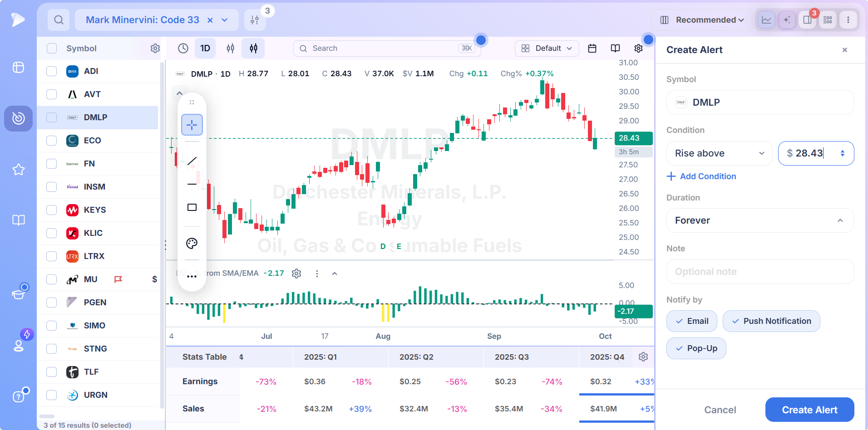Click the search magnifier icon in top bar
The height and width of the screenshot is (430, 868).
point(59,20)
